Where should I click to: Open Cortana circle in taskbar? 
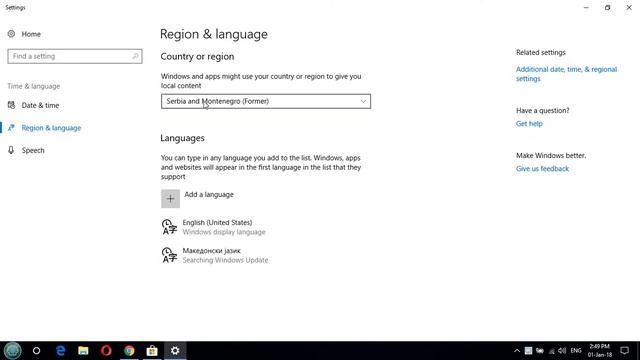click(36, 351)
